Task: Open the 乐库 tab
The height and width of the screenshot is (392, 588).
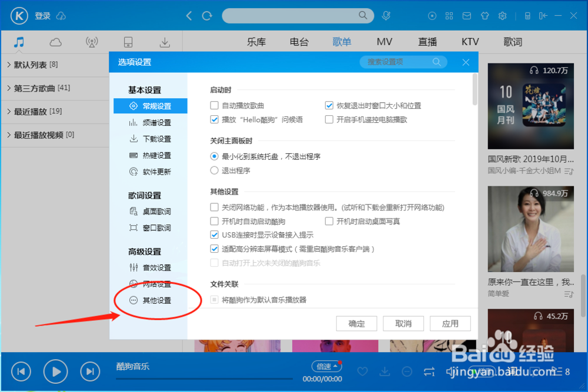Action: coord(256,42)
